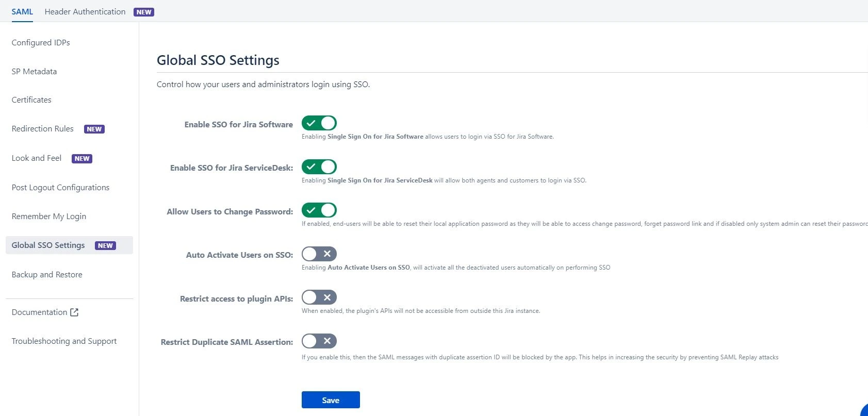Go to Remember My Login
The image size is (868, 416).
click(49, 217)
